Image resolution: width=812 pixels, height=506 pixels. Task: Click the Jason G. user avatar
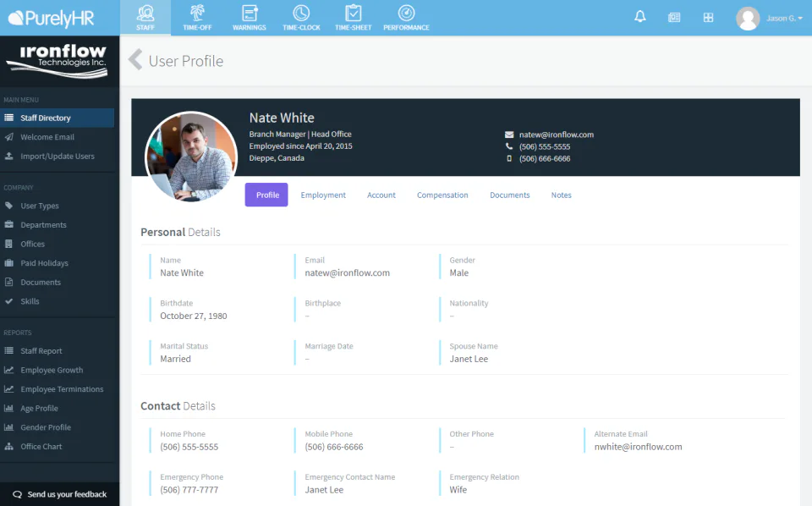pos(748,19)
